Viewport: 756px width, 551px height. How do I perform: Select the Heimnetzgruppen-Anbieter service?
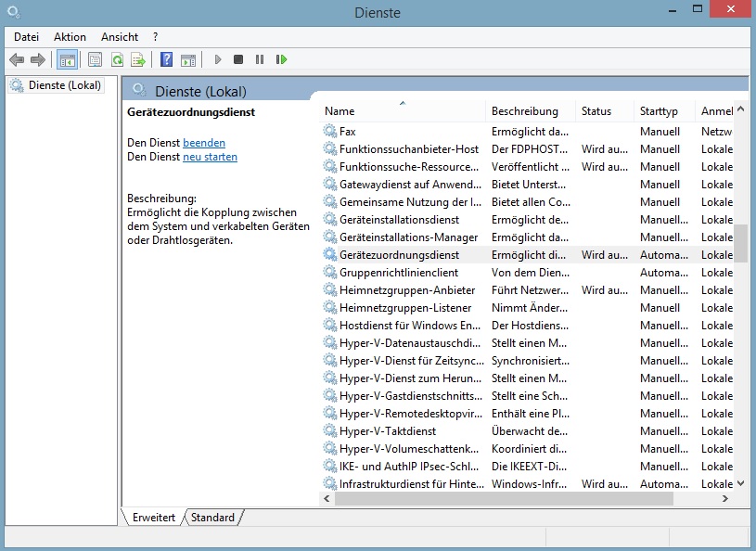pyautogui.click(x=407, y=289)
